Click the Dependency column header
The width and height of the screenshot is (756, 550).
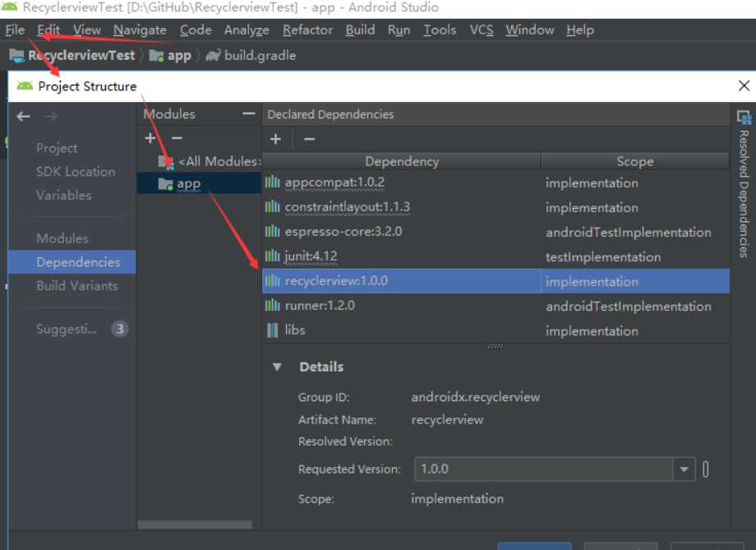(x=402, y=161)
